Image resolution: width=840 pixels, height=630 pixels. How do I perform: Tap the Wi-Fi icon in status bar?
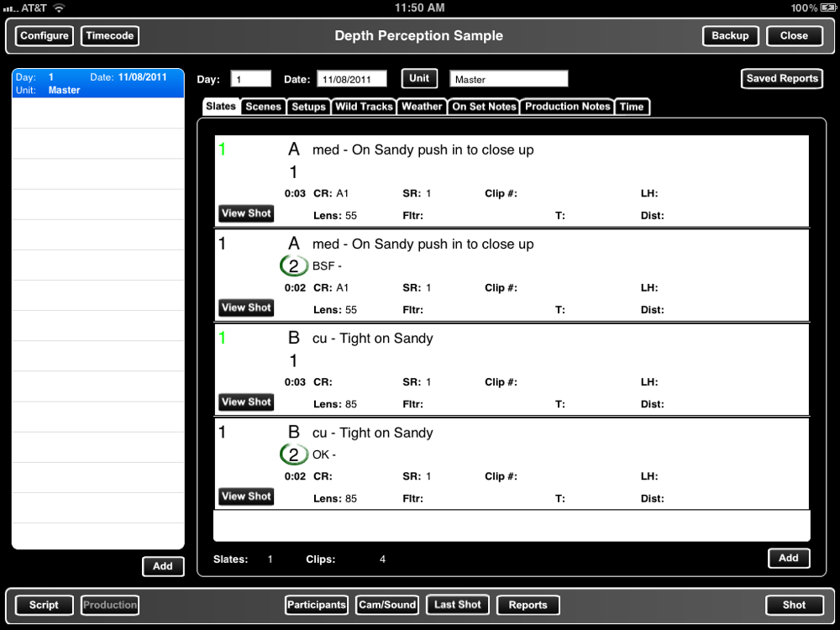(x=59, y=8)
